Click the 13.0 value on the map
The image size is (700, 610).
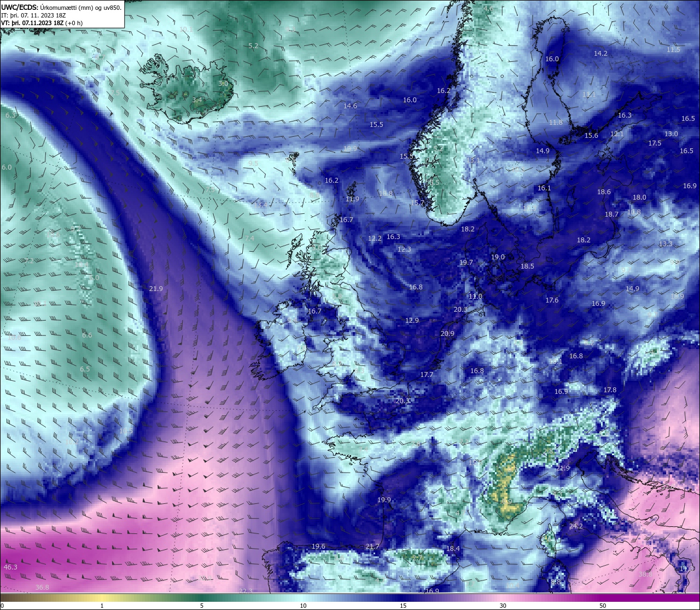pyautogui.click(x=671, y=134)
